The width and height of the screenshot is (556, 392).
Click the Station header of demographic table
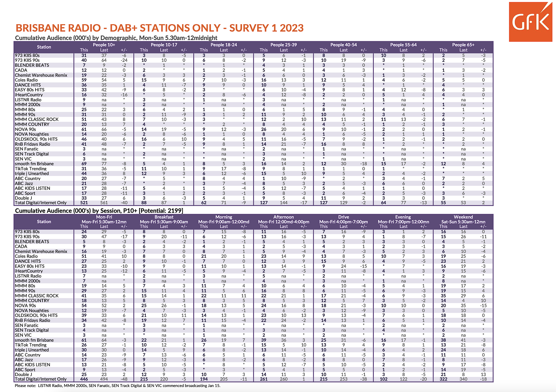(44, 47)
